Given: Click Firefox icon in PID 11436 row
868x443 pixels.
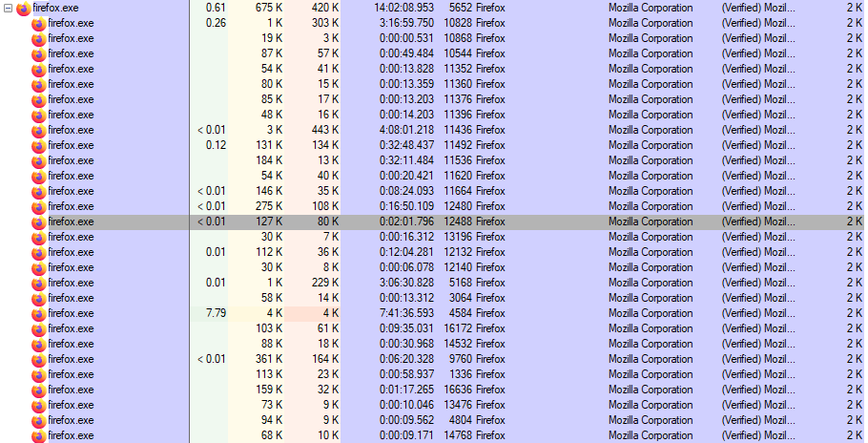Looking at the screenshot, I should point(39,131).
